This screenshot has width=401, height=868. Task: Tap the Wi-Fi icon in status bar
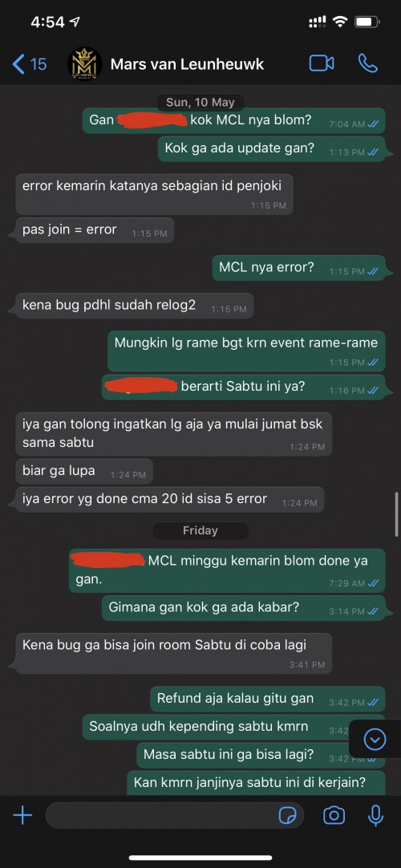tap(340, 22)
